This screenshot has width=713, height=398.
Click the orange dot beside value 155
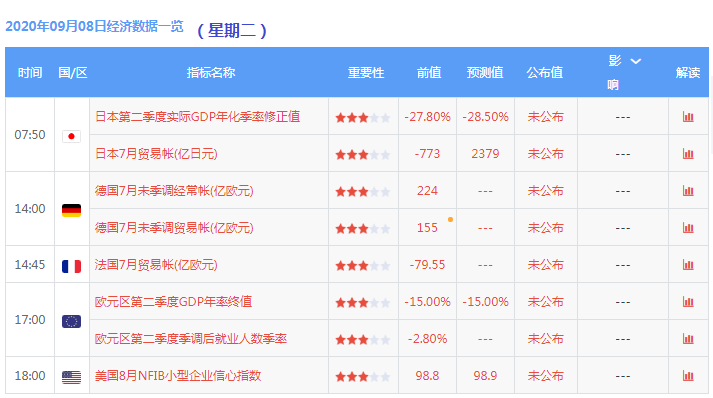point(450,220)
